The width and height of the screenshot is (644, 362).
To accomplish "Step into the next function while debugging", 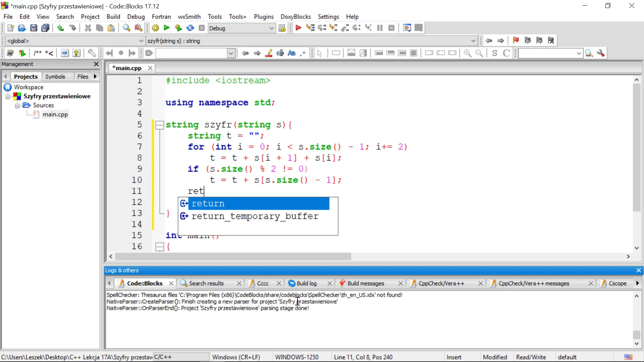I will click(x=334, y=28).
